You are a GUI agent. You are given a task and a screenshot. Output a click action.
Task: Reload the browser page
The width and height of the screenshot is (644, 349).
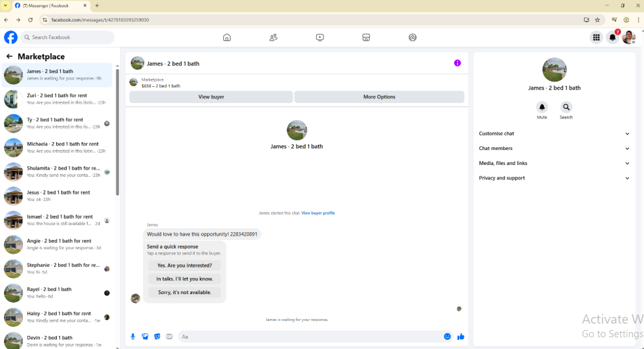click(x=31, y=20)
